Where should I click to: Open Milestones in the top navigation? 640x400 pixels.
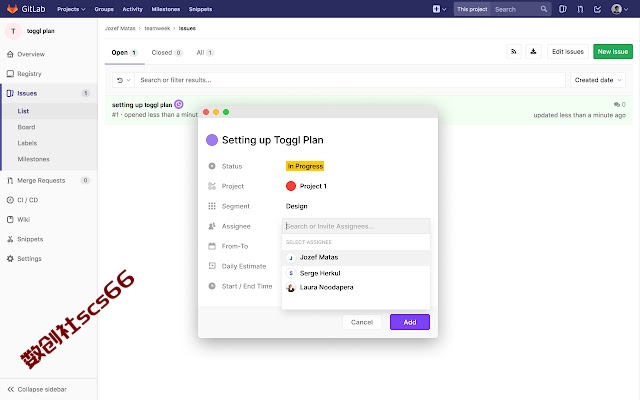point(166,9)
